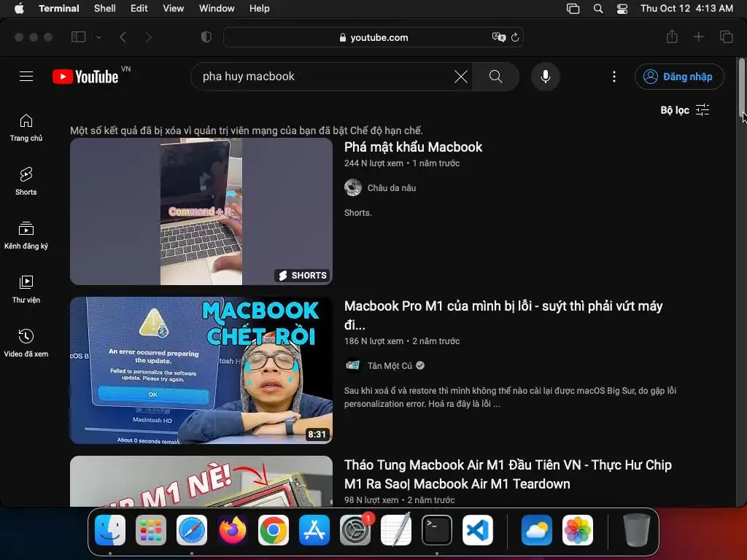Open the Shell menu
This screenshot has width=747, height=560.
105,9
